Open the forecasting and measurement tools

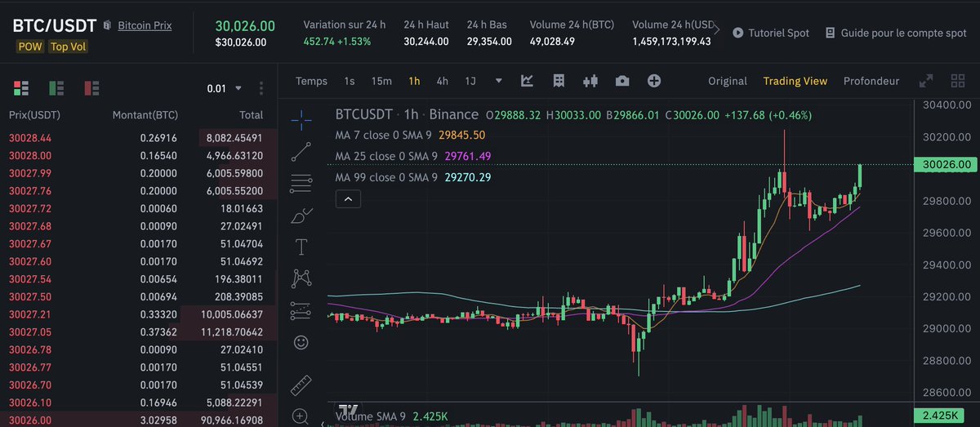point(301,310)
